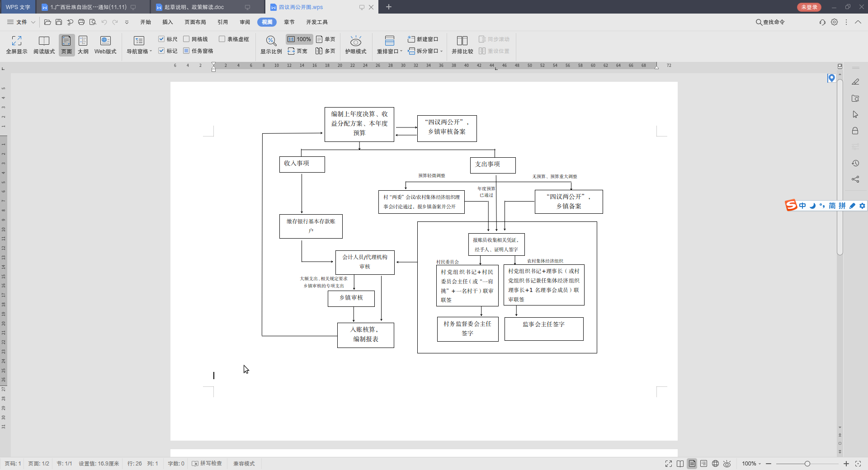Open 并排比较 side-by-side comparison
The width and height of the screenshot is (868, 470).
462,41
